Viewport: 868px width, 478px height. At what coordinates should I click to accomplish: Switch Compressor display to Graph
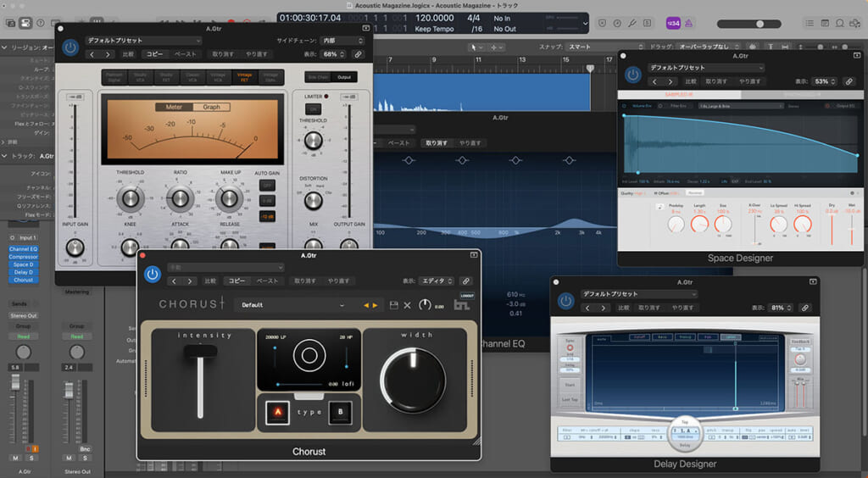[x=212, y=107]
